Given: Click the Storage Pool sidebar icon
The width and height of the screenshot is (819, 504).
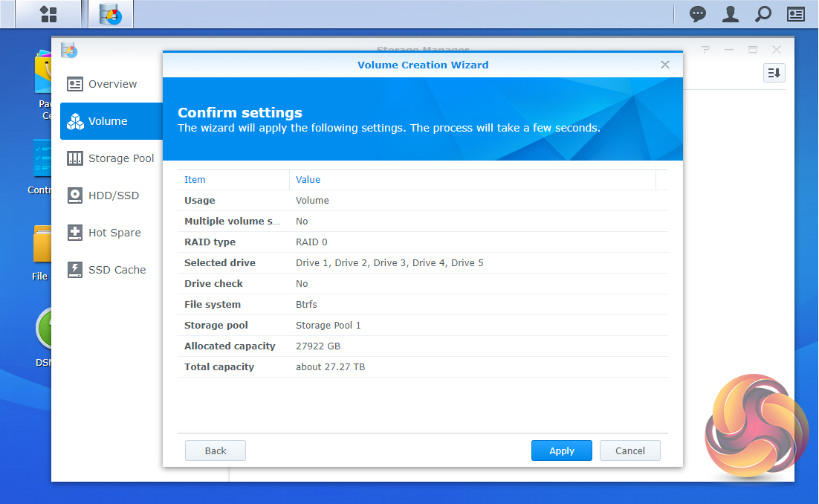Looking at the screenshot, I should [75, 158].
